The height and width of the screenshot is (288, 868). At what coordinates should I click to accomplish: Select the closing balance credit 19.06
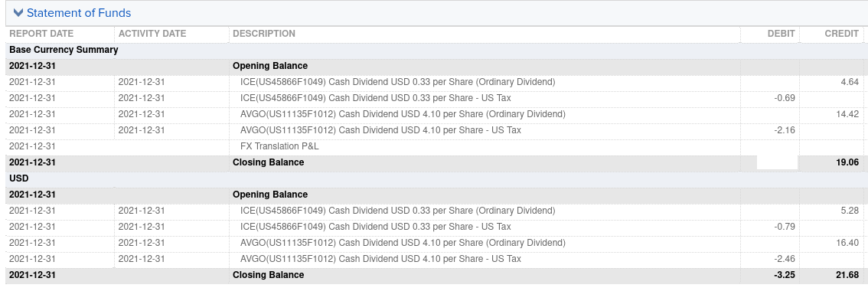[847, 163]
